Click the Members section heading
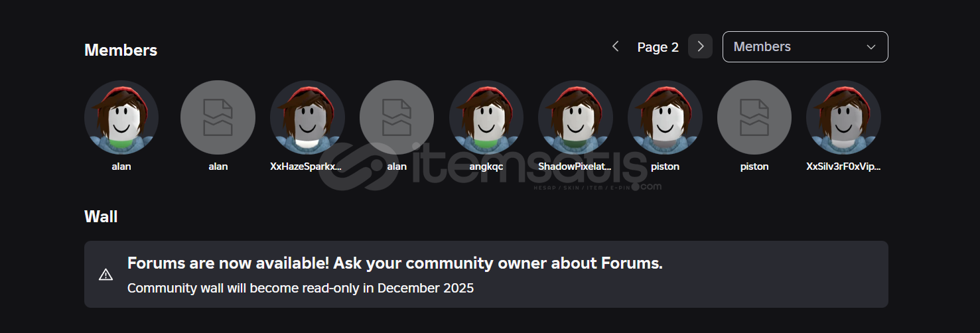The width and height of the screenshot is (980, 333). tap(121, 50)
